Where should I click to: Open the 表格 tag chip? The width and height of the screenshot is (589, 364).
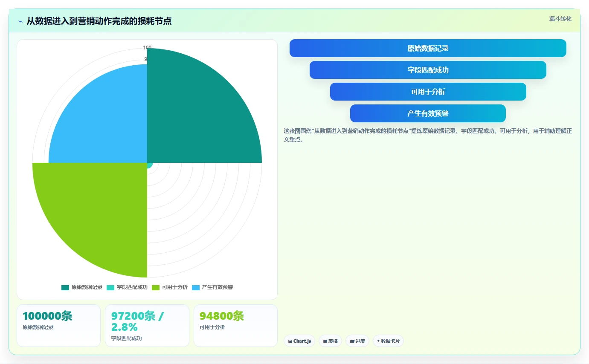click(330, 341)
